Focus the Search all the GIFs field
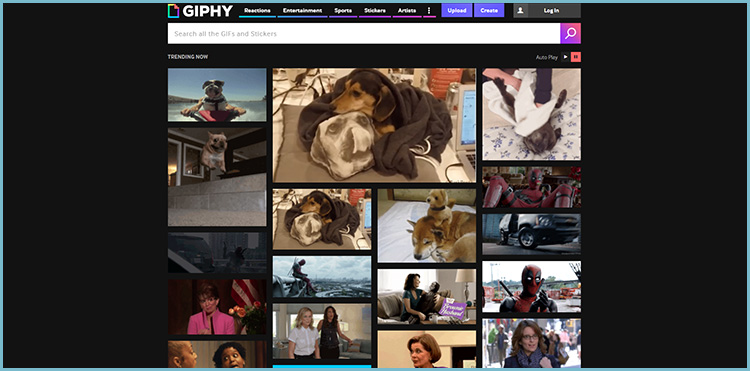 (x=364, y=33)
